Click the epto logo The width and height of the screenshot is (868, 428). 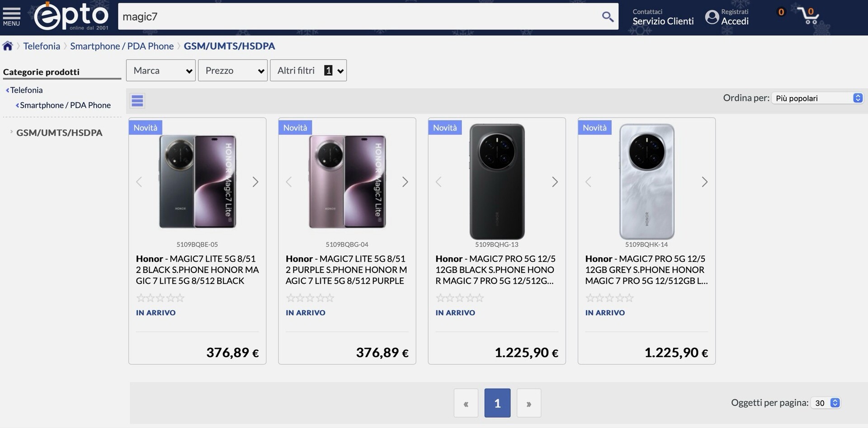coord(71,16)
